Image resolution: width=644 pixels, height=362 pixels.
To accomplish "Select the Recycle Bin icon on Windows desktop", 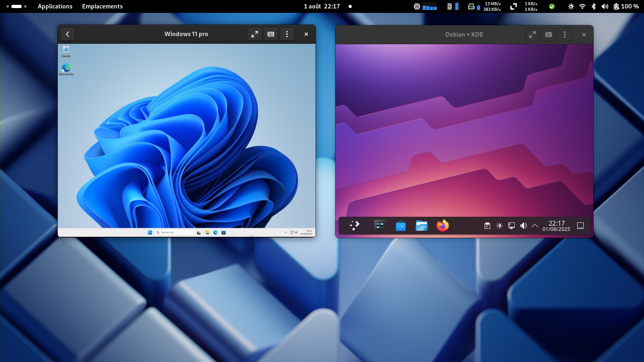I will [x=66, y=51].
